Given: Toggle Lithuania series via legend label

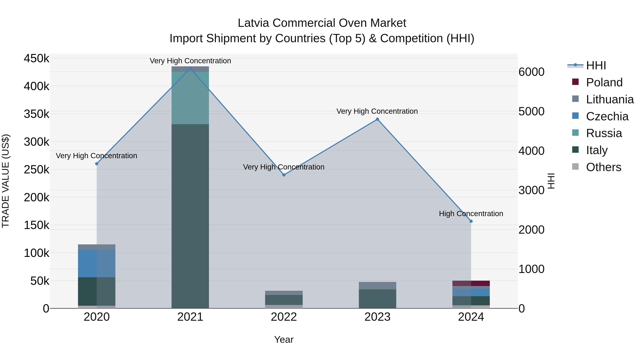Looking at the screenshot, I should click(x=610, y=99).
